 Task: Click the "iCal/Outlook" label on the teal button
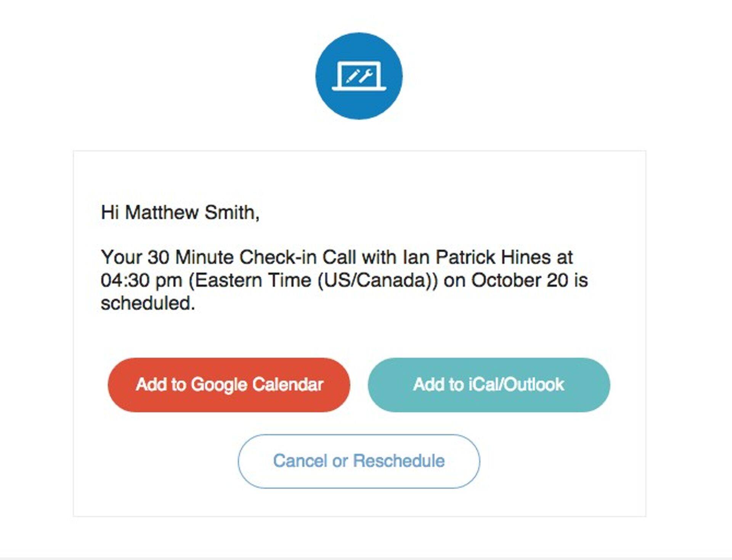point(516,385)
